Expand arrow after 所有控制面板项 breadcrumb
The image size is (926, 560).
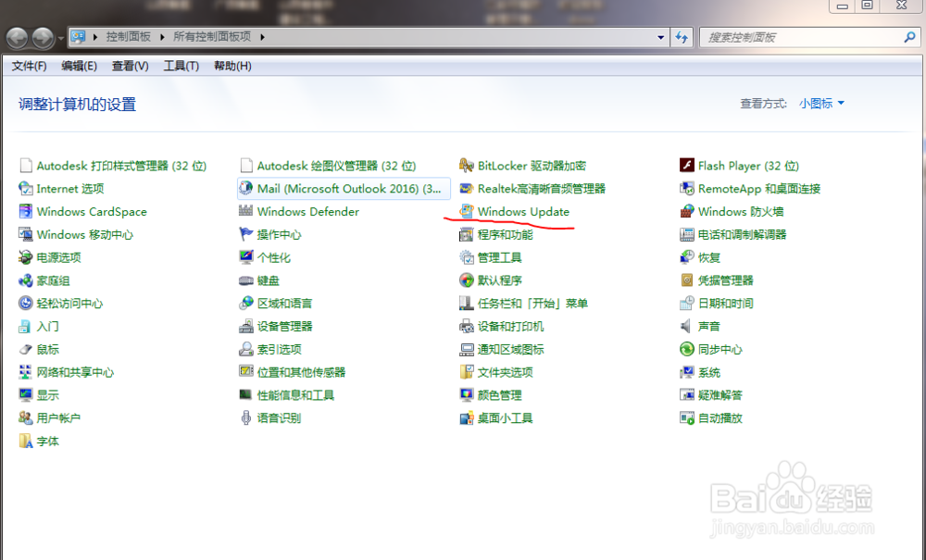click(262, 37)
